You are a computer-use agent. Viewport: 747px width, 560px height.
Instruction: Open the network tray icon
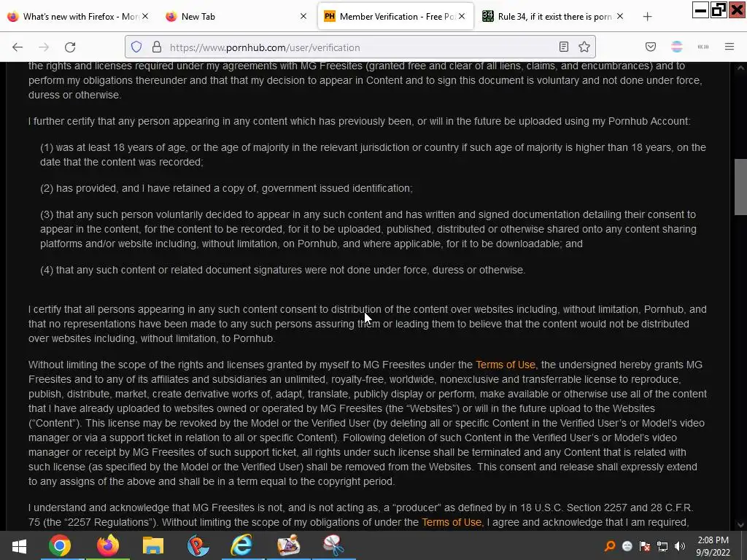click(662, 546)
